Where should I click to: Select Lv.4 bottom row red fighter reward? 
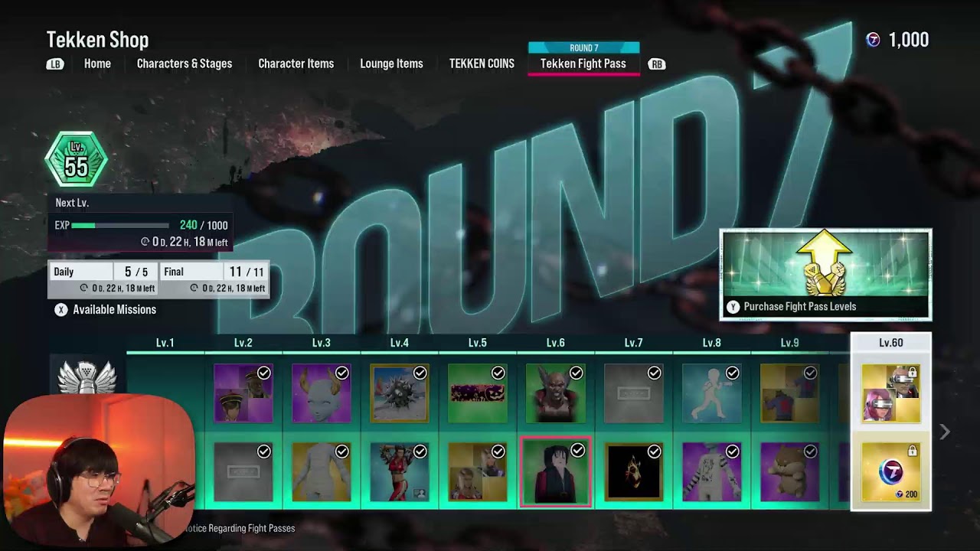(x=400, y=472)
